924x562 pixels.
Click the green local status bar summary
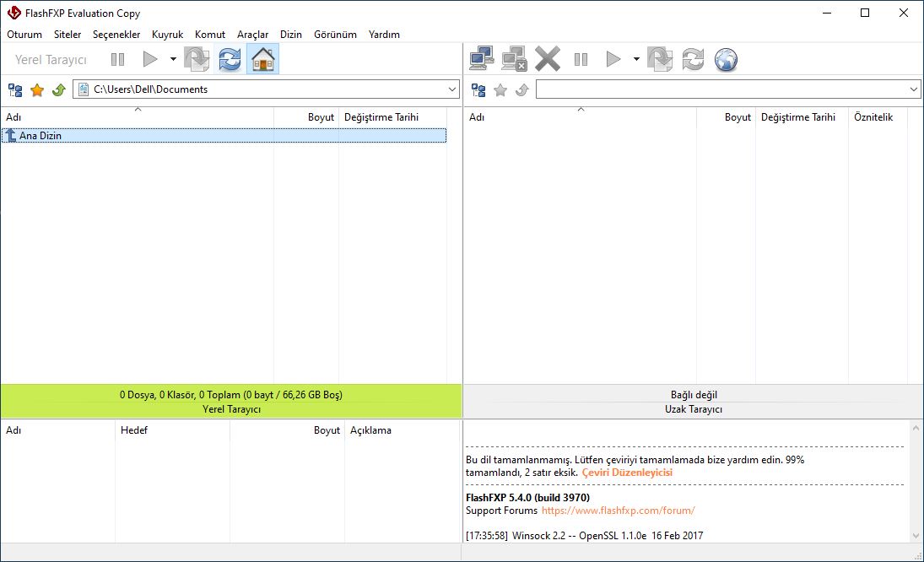(231, 395)
